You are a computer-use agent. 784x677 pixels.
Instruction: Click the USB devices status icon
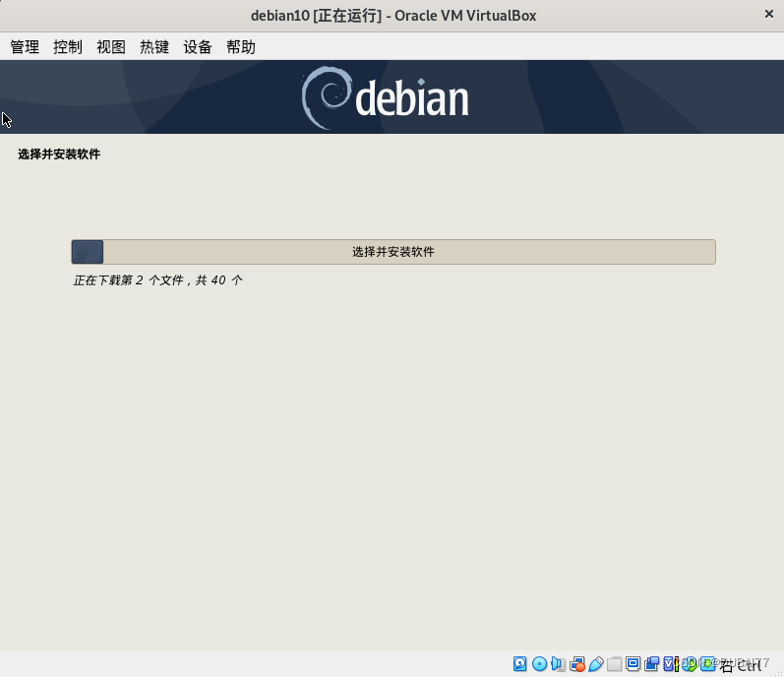click(595, 664)
